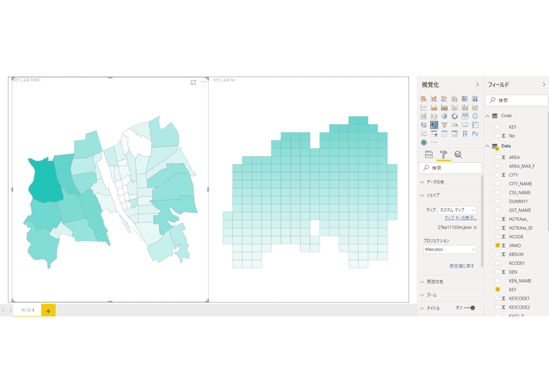Pick the gauge visual icon
Image resolution: width=549 pixels, height=392 pixels.
(x=455, y=125)
